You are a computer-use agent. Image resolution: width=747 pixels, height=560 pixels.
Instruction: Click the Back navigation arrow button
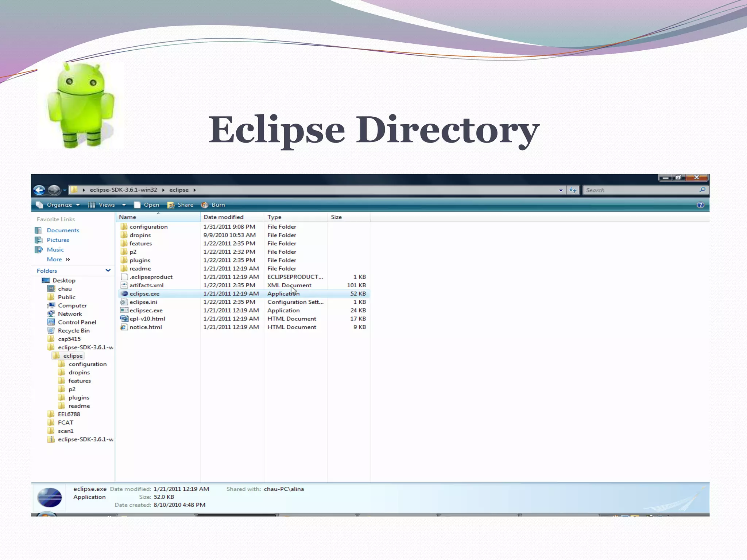pyautogui.click(x=39, y=190)
